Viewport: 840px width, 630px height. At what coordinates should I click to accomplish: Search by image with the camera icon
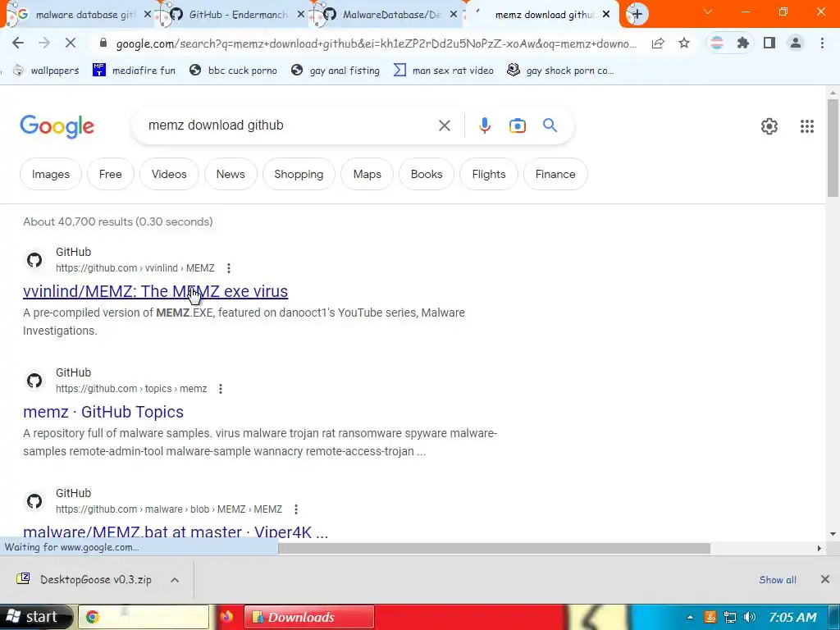(517, 126)
